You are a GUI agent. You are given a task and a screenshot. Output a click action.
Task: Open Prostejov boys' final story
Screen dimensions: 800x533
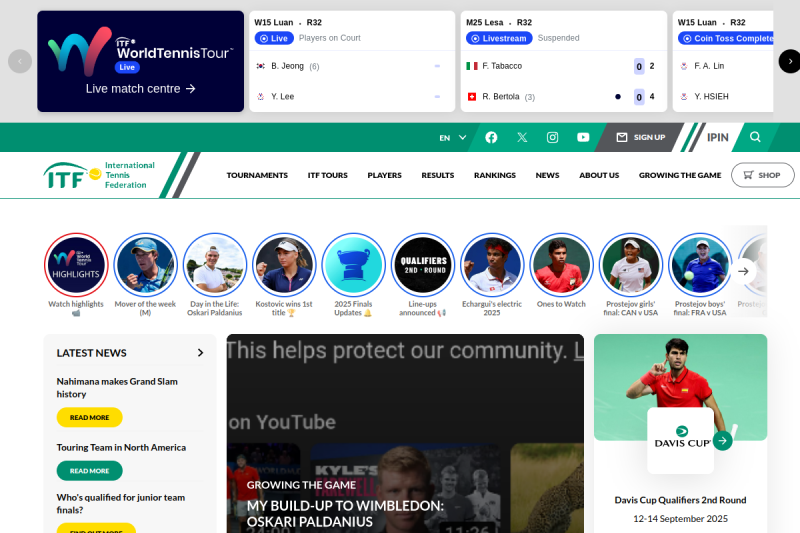(x=700, y=265)
